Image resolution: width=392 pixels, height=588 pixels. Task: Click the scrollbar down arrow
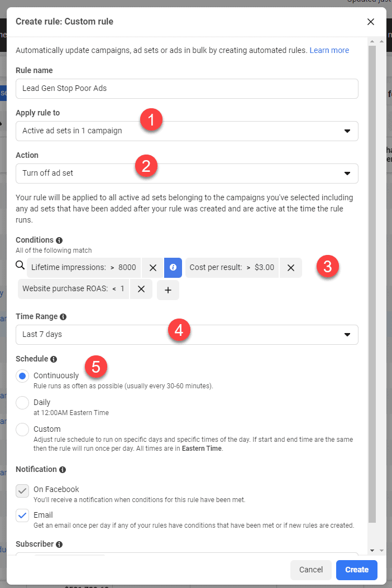tap(372, 551)
